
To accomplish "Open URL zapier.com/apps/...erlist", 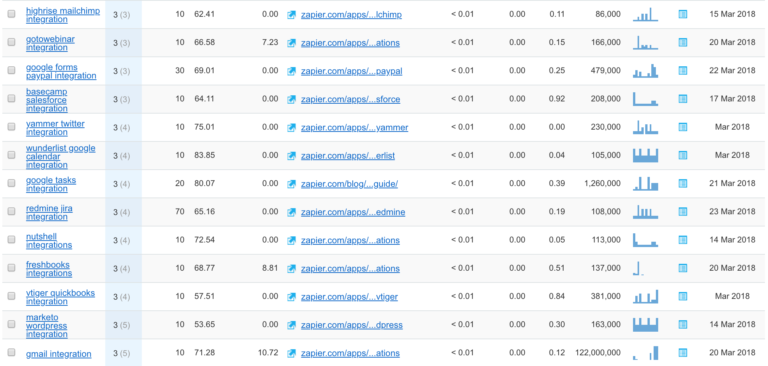I will (x=348, y=156).
